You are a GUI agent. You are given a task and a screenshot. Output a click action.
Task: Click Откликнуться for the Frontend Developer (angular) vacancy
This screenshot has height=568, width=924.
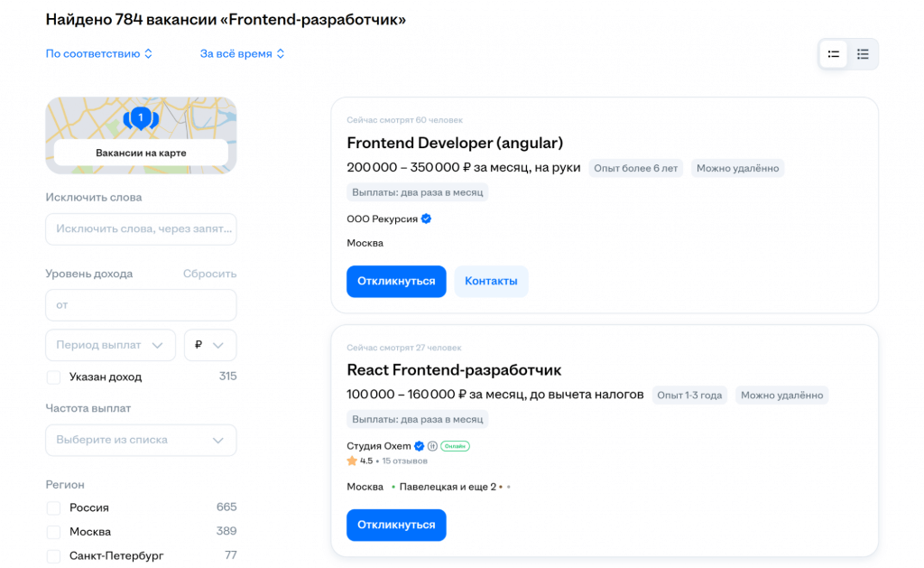(x=396, y=282)
